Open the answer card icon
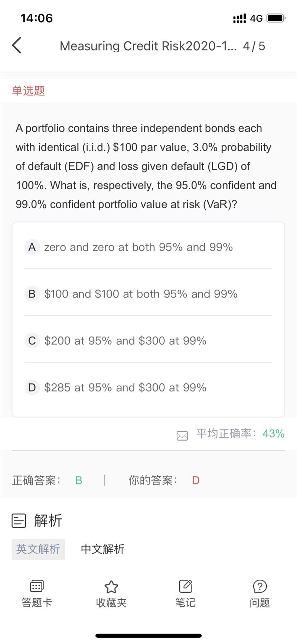Screen dimensions: 297x644 pyautogui.click(x=37, y=586)
